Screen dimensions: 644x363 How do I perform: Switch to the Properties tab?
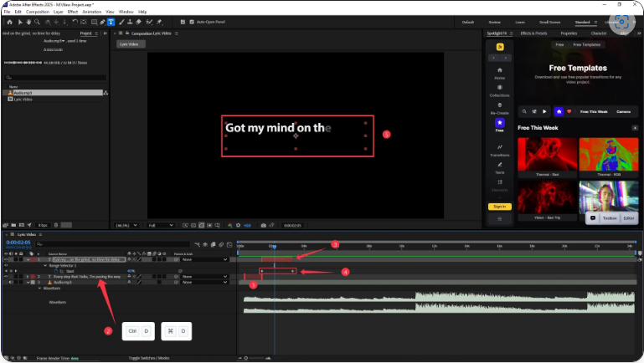pos(569,33)
